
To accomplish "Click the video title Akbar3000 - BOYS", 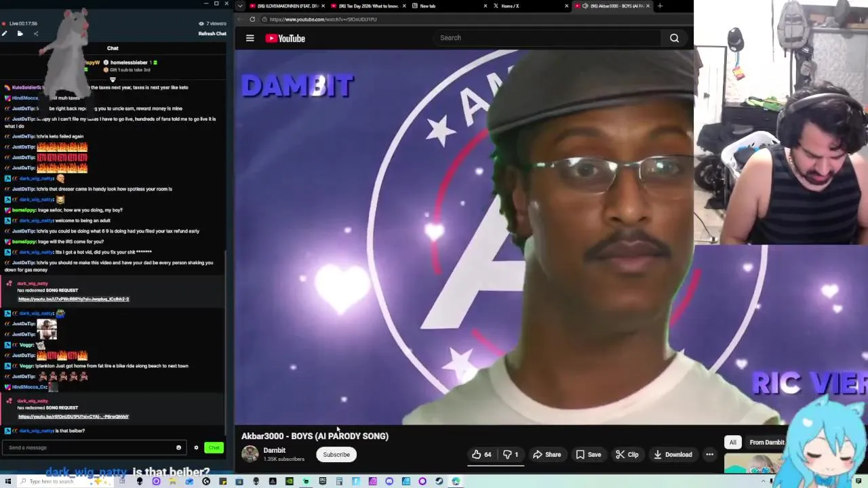I will [315, 436].
